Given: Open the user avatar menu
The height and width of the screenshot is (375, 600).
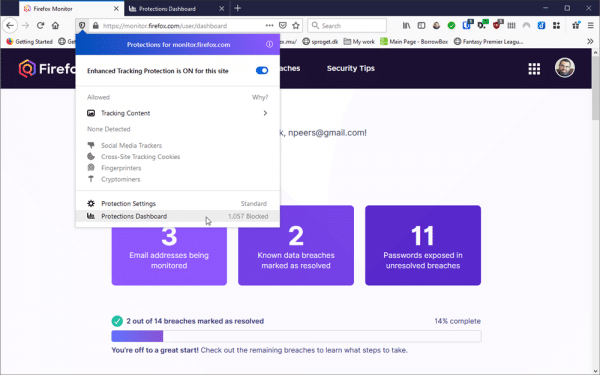Looking at the screenshot, I should (565, 68).
